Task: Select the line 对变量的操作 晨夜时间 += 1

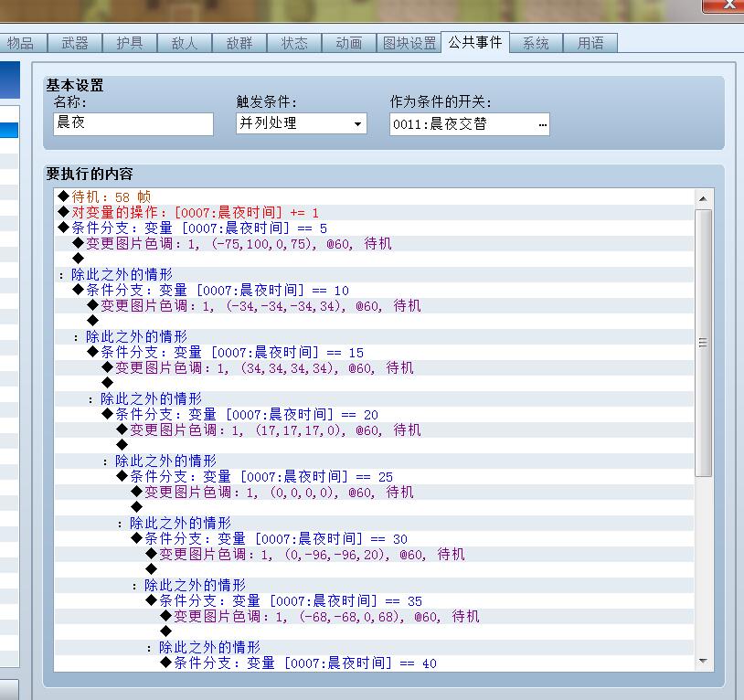Action: tap(374, 212)
